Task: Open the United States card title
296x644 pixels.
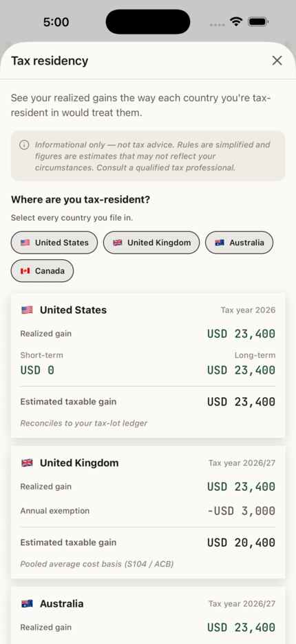Action: click(73, 310)
